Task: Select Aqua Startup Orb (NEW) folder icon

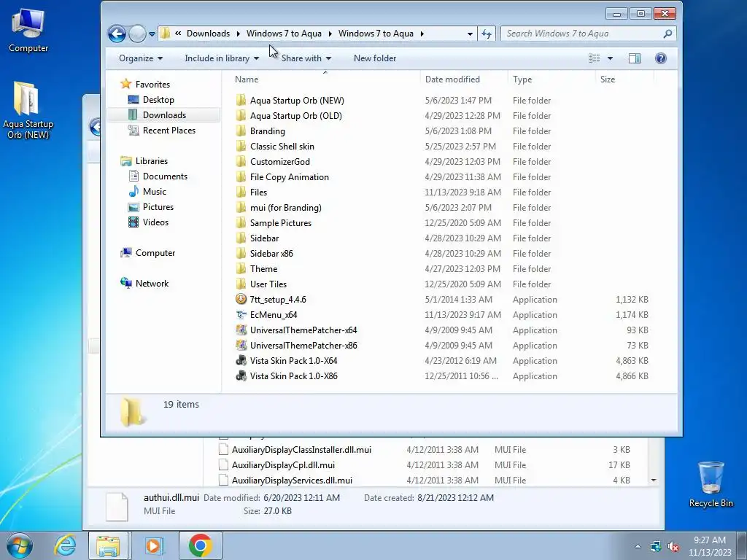Action: [241, 101]
